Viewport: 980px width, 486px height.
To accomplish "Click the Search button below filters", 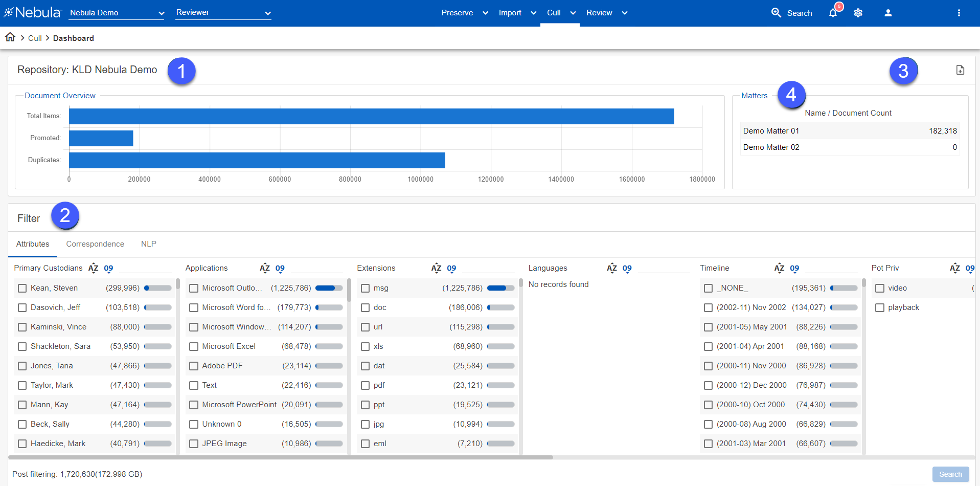I will 950,474.
